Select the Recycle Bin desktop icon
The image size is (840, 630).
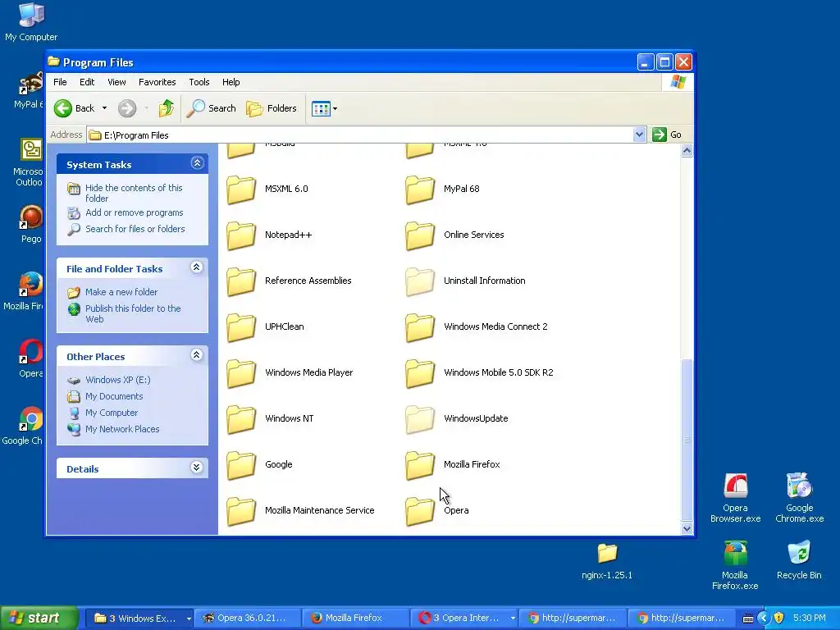pos(799,559)
